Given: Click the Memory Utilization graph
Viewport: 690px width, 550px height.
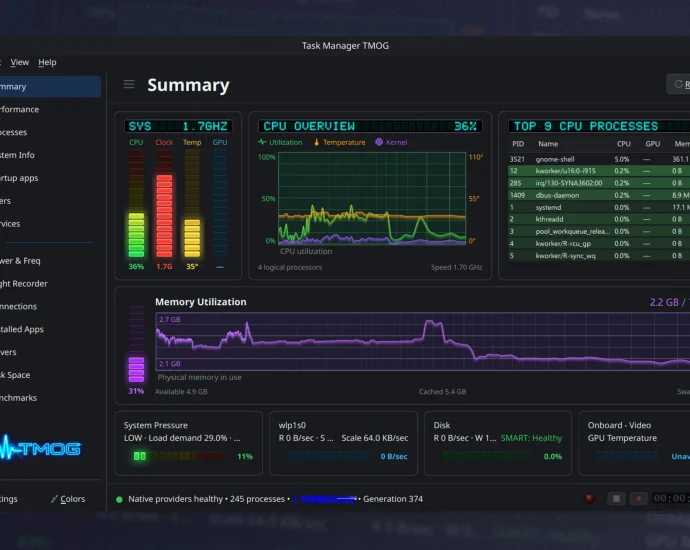Looking at the screenshot, I should point(422,341).
